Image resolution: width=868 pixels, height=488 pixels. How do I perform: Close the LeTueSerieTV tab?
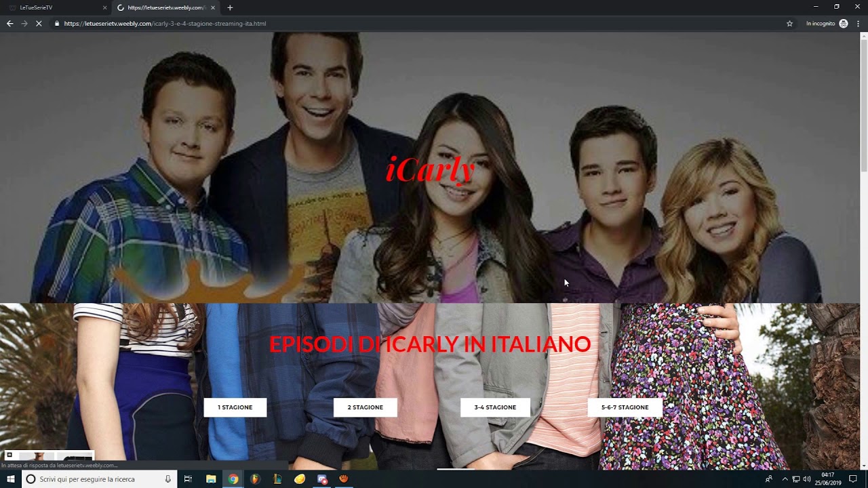[104, 7]
